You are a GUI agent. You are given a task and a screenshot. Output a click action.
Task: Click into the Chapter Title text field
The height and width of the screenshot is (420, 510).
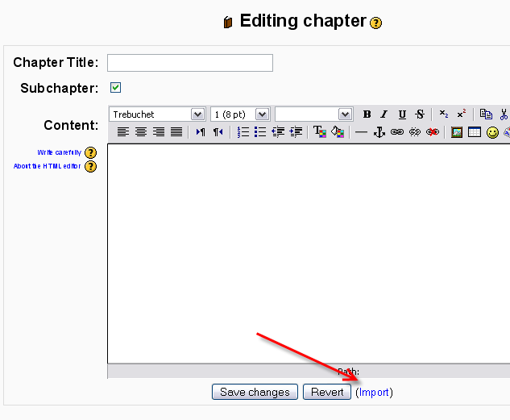pyautogui.click(x=190, y=63)
